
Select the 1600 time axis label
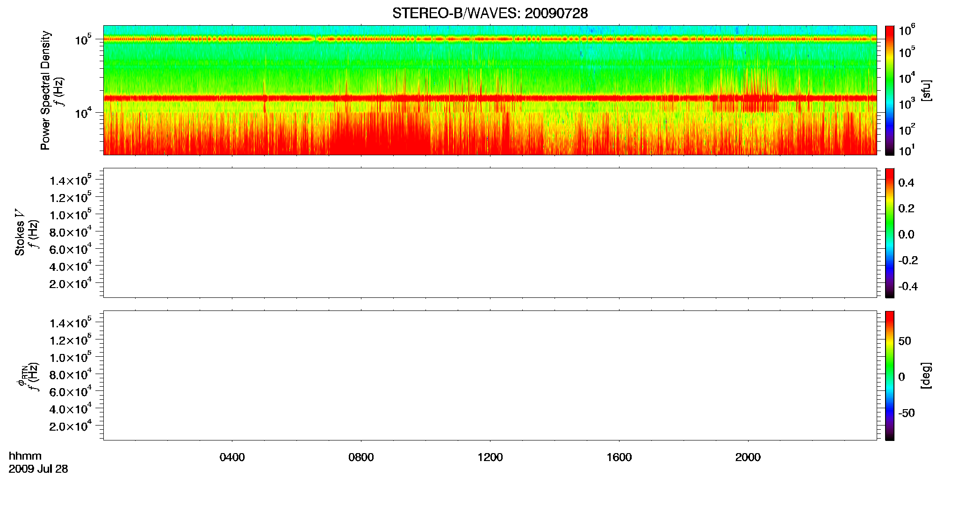click(x=619, y=457)
